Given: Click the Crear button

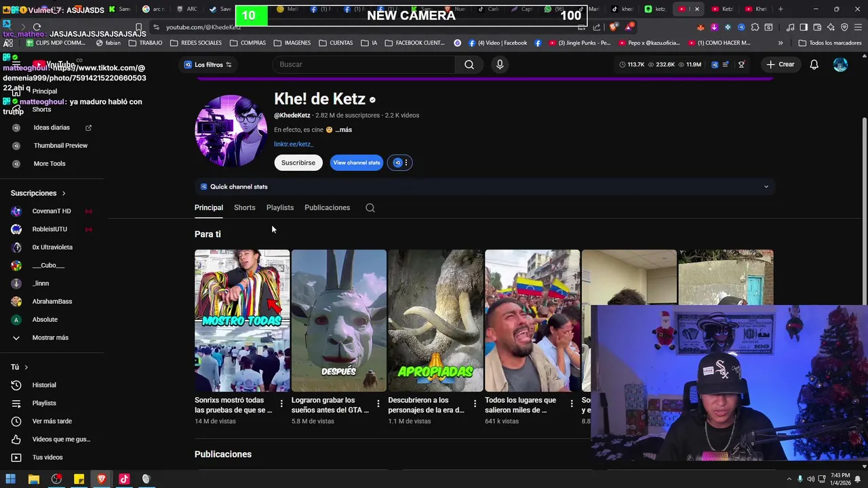Looking at the screenshot, I should pyautogui.click(x=781, y=64).
